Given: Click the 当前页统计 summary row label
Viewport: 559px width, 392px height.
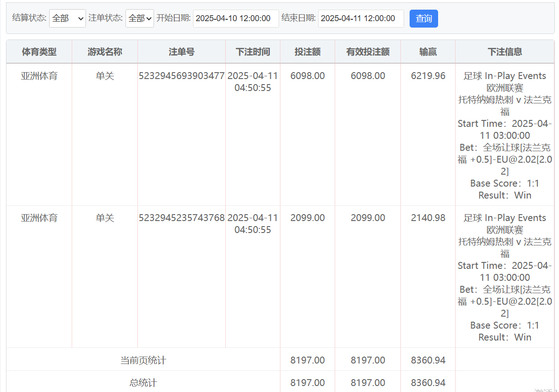Looking at the screenshot, I should click(x=143, y=360).
